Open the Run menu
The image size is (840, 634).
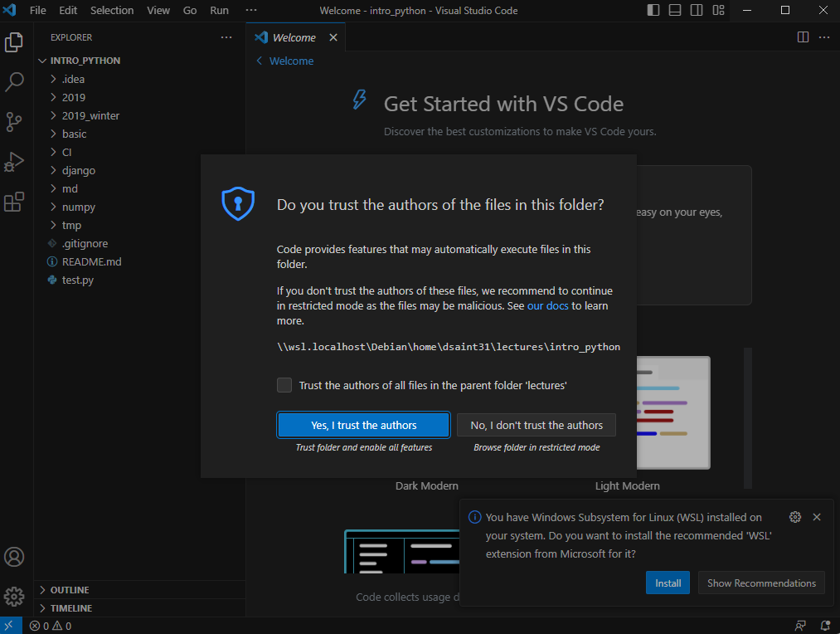click(x=219, y=10)
